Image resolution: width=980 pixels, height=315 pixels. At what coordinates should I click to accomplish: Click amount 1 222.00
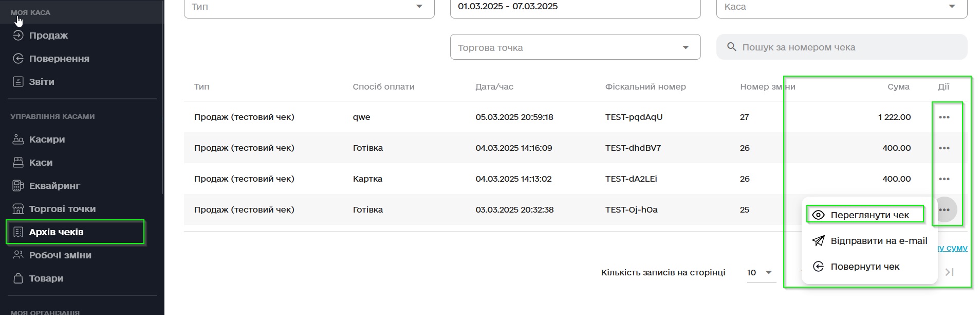point(894,117)
